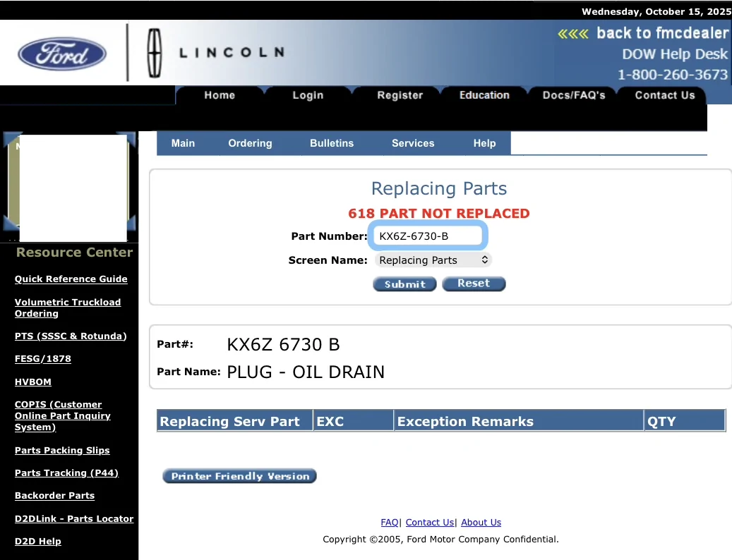Open the D2D Help link

click(38, 542)
